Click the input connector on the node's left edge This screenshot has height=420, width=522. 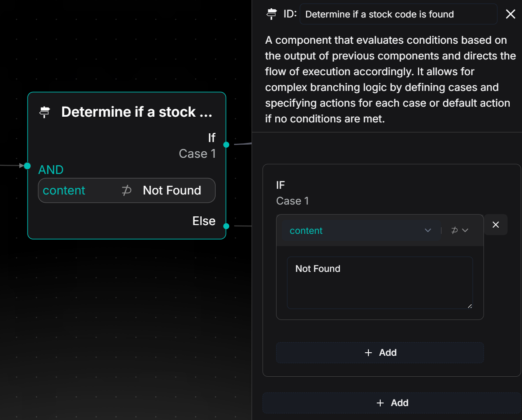[x=27, y=166]
